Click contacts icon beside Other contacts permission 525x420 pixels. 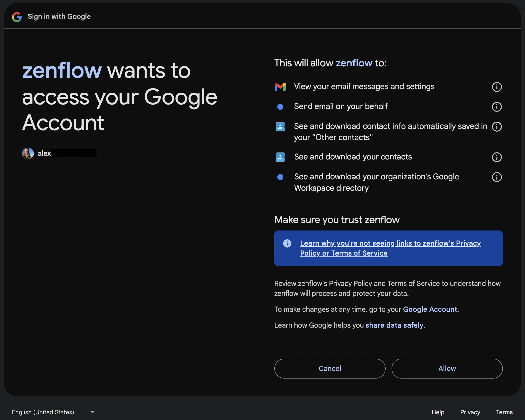(x=280, y=127)
